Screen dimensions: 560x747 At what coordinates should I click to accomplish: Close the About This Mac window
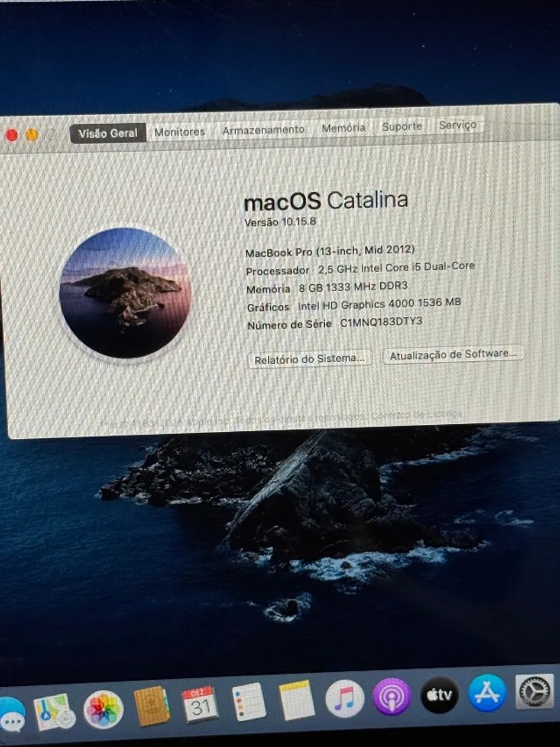coord(12,135)
